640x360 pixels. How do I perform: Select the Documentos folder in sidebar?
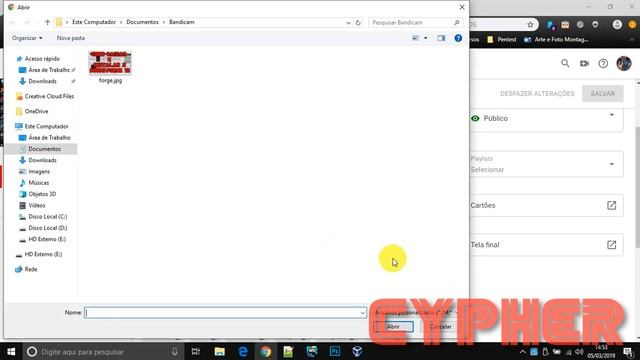(x=44, y=149)
